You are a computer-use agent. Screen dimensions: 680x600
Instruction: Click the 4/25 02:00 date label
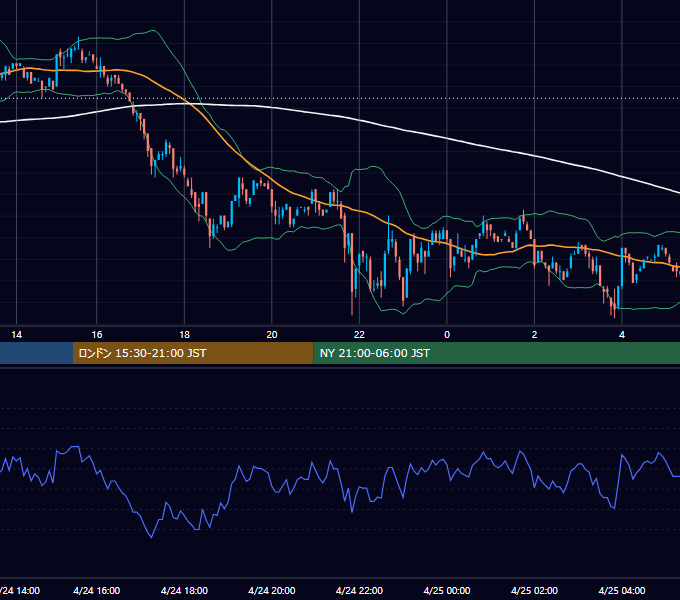(x=534, y=590)
